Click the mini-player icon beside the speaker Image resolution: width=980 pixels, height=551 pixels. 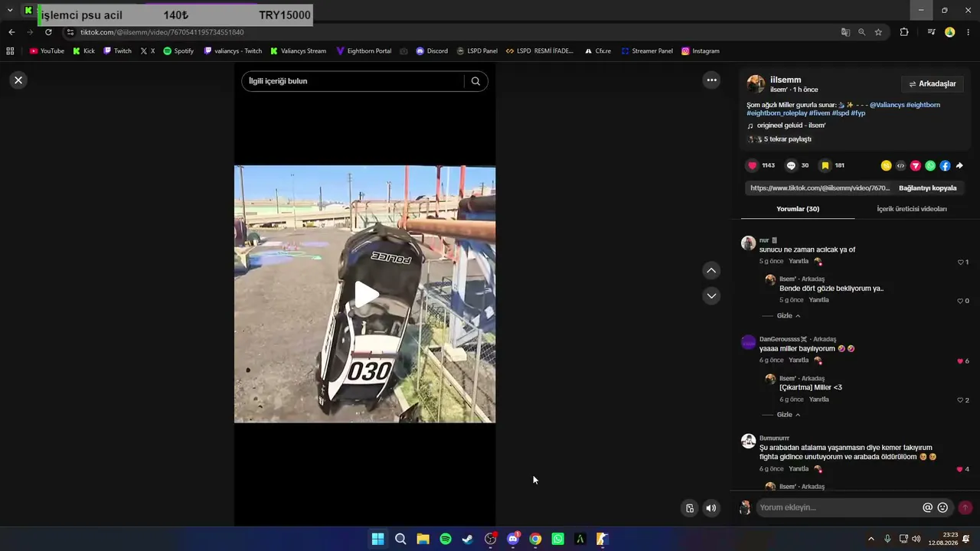point(690,507)
